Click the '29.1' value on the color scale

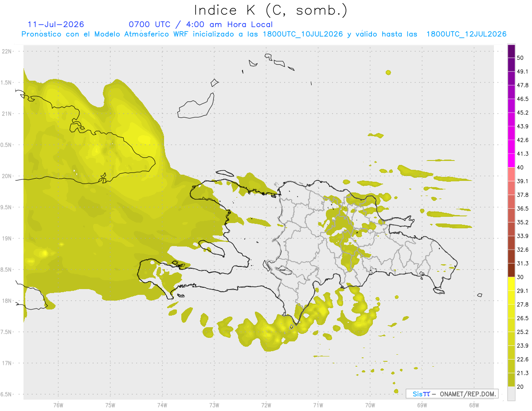pyautogui.click(x=523, y=291)
